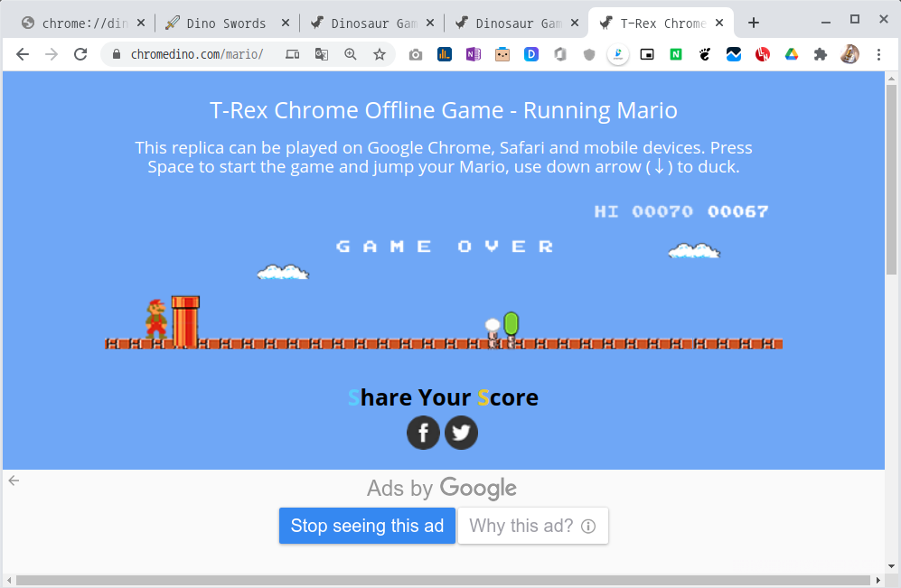Open the Notion extension
This screenshot has width=901, height=588.
675,54
